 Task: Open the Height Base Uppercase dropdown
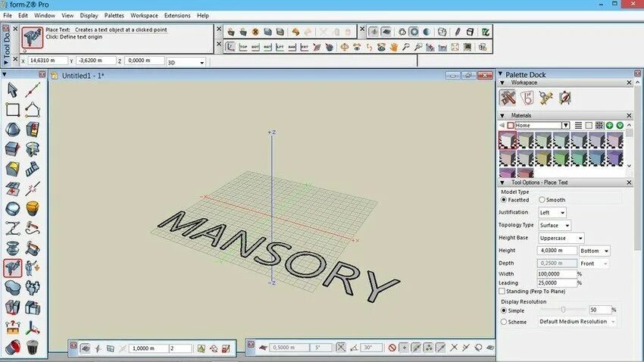[561, 238]
